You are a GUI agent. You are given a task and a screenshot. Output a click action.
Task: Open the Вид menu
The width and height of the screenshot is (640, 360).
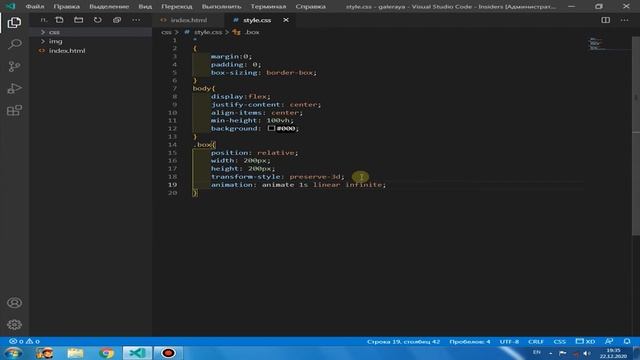[x=145, y=6]
